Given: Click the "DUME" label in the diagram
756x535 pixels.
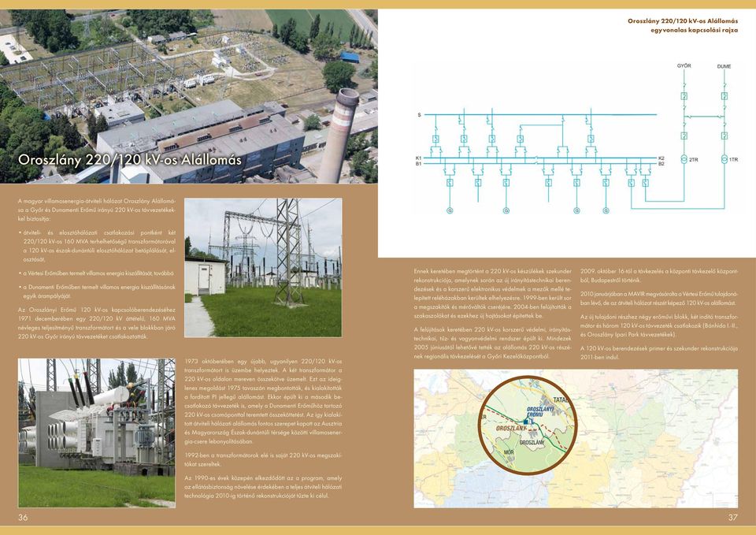Looking at the screenshot, I should point(724,66).
